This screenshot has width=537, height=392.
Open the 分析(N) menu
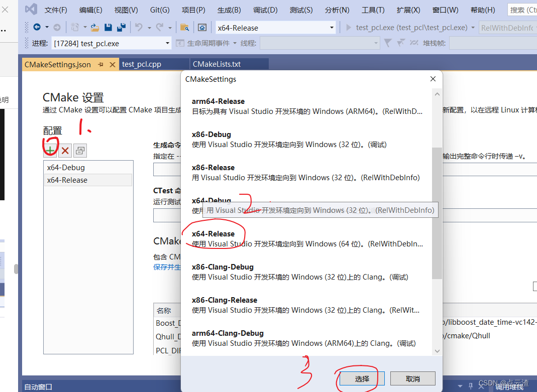pos(337,10)
